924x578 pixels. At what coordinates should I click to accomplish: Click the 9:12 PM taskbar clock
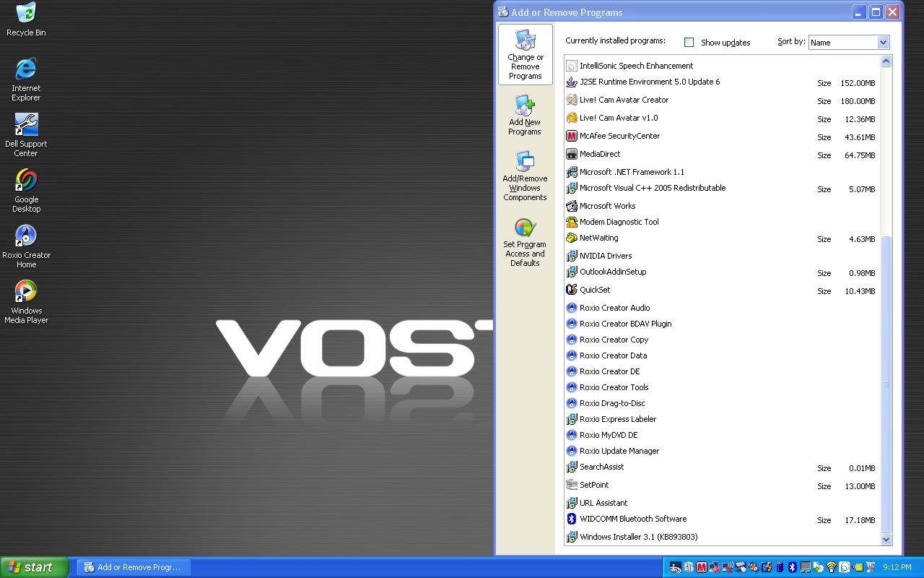pyautogui.click(x=897, y=567)
